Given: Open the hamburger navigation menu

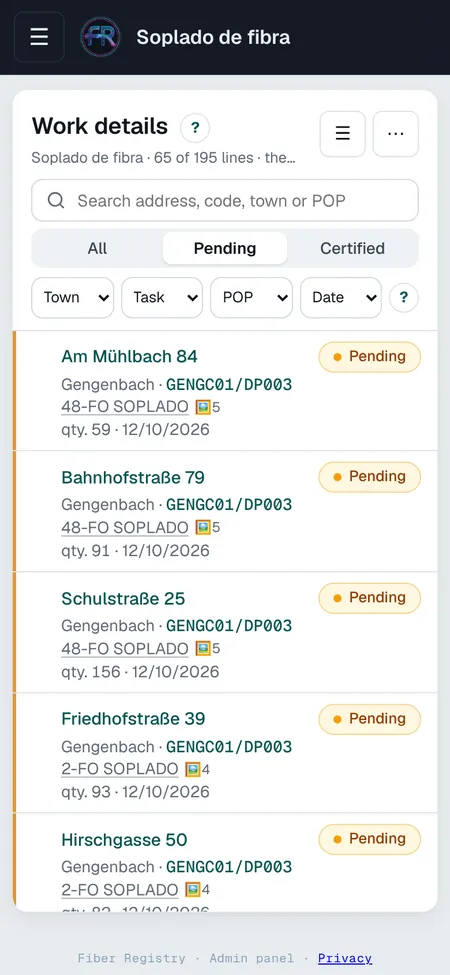Looking at the screenshot, I should 39,37.
